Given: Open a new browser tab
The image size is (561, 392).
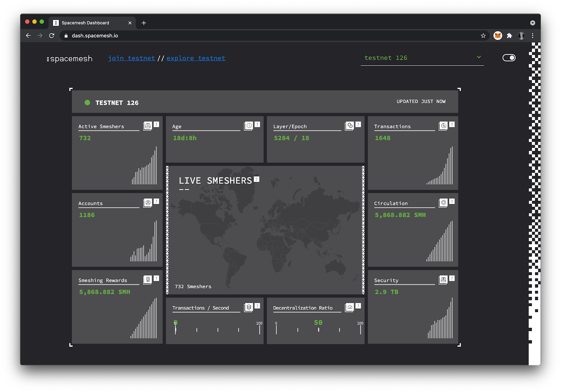Looking at the screenshot, I should click(x=144, y=23).
